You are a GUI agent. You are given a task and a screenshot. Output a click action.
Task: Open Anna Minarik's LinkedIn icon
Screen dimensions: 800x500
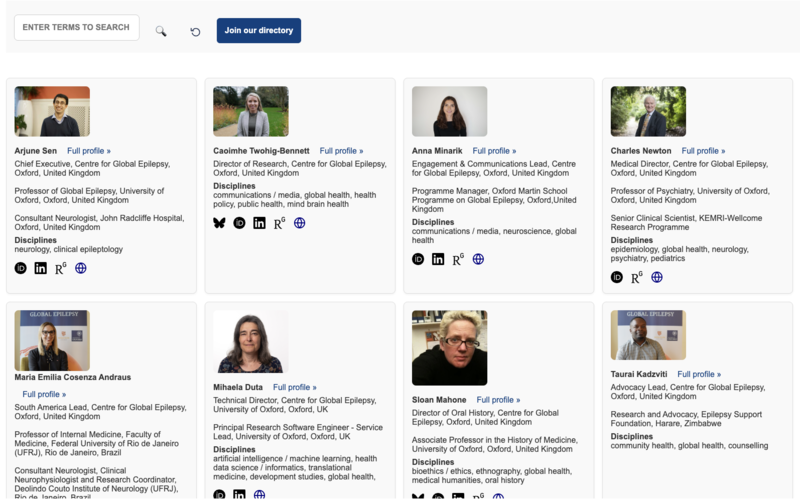pos(438,259)
